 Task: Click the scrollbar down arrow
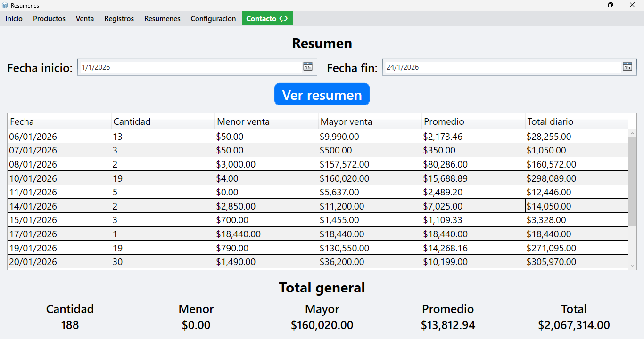click(x=633, y=265)
